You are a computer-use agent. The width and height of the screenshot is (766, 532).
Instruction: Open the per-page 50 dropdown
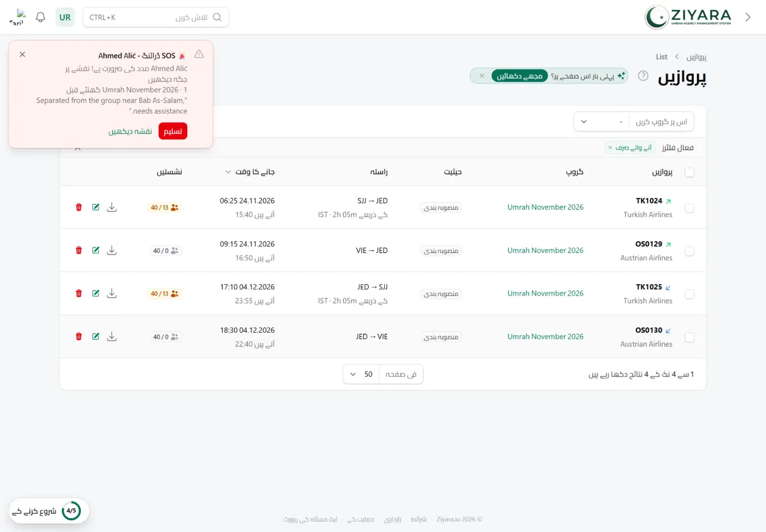[362, 374]
